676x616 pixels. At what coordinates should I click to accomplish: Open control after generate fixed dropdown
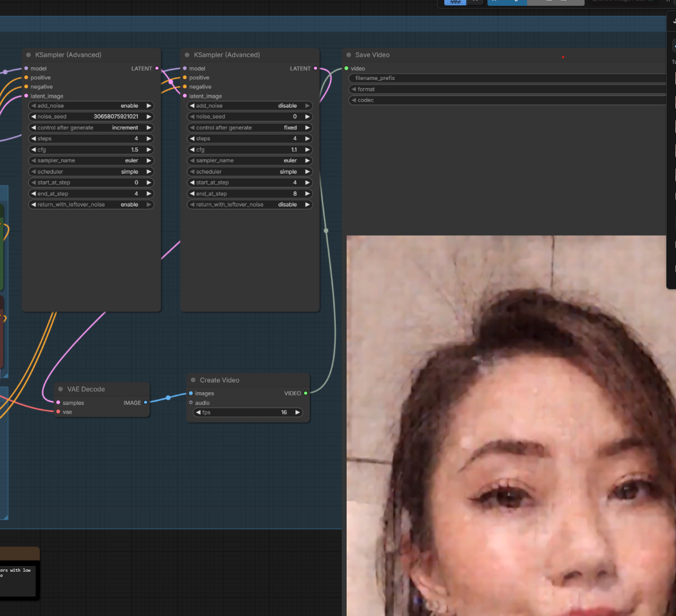coord(249,128)
